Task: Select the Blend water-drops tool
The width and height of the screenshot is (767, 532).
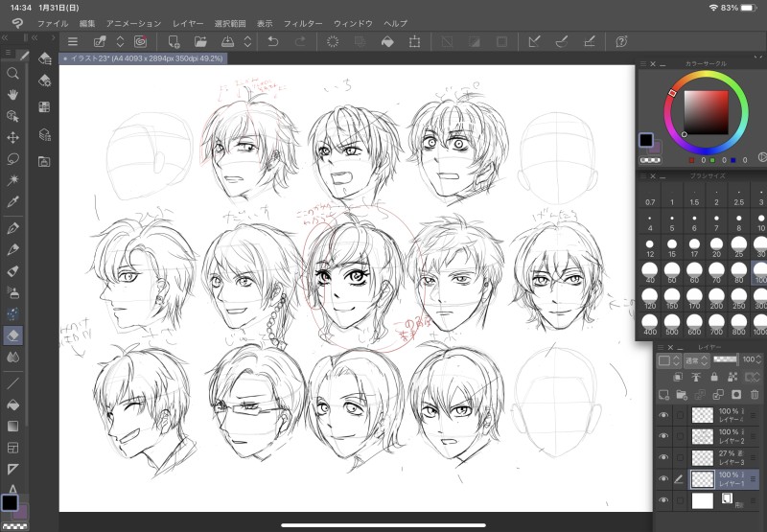Action: [12, 357]
